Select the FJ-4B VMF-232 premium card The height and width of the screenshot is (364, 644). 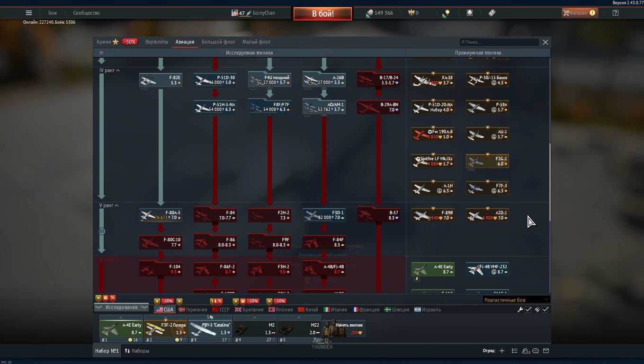point(487,269)
